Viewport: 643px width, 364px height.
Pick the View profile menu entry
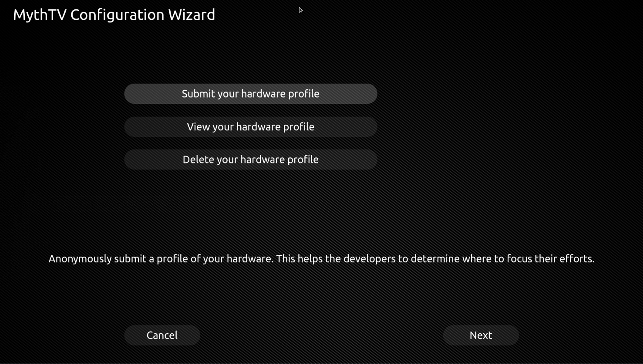pos(250,127)
